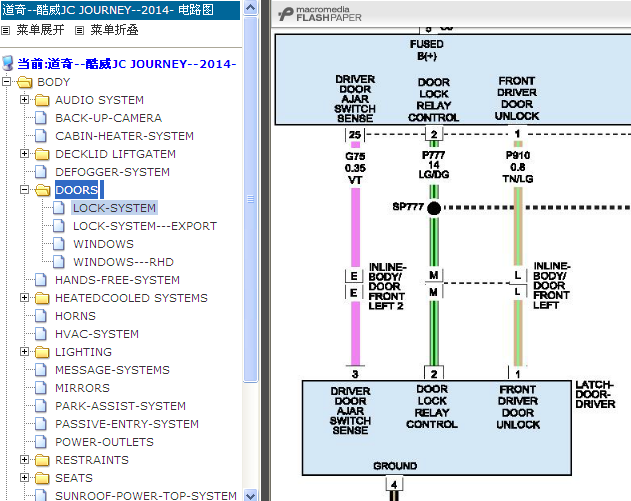Screen dimensions: 631x501
Task: Open the PASSIVE-ENTRY-SYSTEM diagram
Action: pos(127,424)
